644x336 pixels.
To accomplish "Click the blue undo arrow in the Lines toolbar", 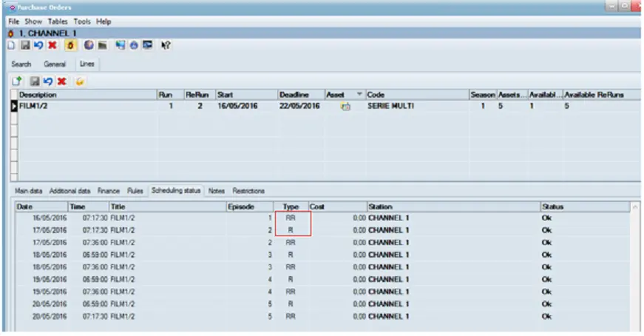I will [47, 80].
